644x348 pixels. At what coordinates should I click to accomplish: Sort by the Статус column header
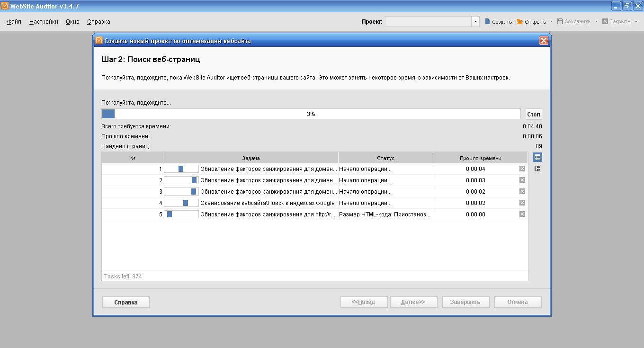point(386,158)
